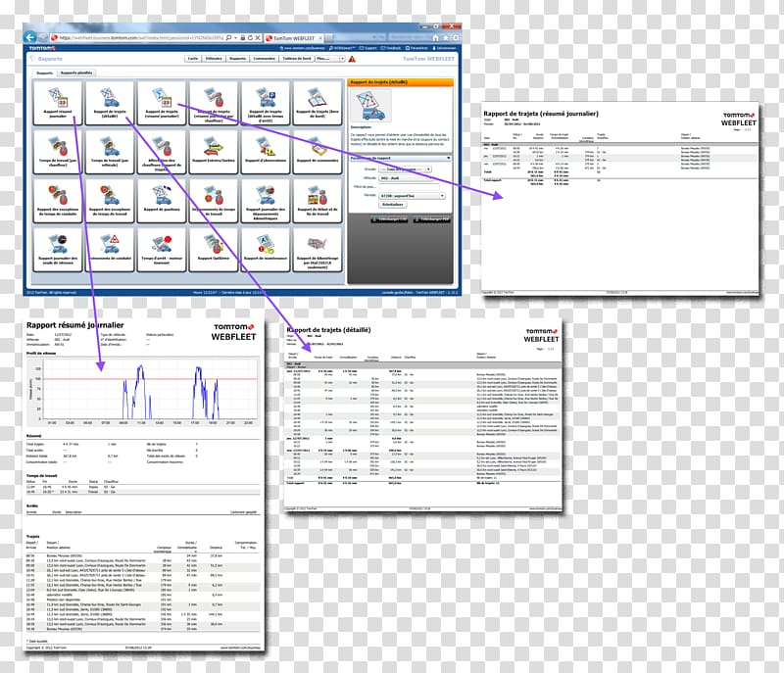Collapse the Paramètres du rapport section
784x673 pixels.
click(400, 158)
